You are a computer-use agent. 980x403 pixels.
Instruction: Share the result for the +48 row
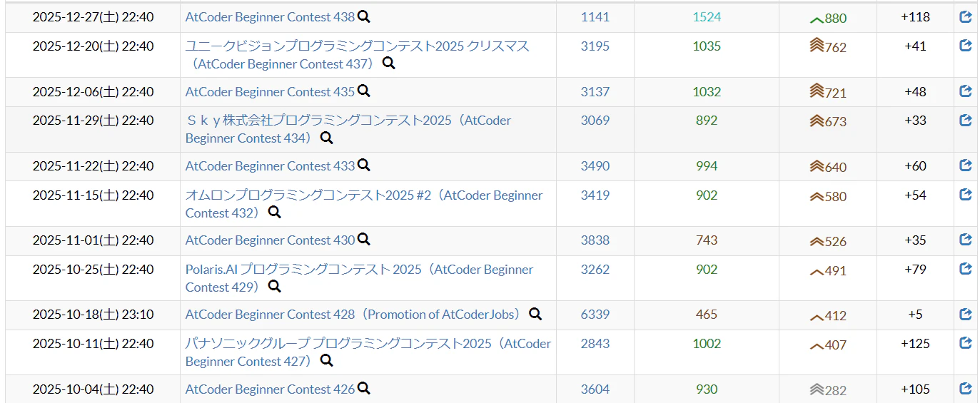coord(966,91)
